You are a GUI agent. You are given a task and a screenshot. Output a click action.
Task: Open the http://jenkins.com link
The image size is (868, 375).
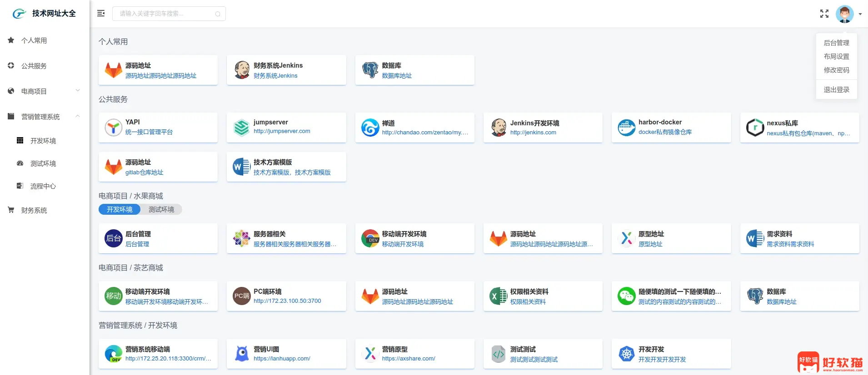(533, 133)
